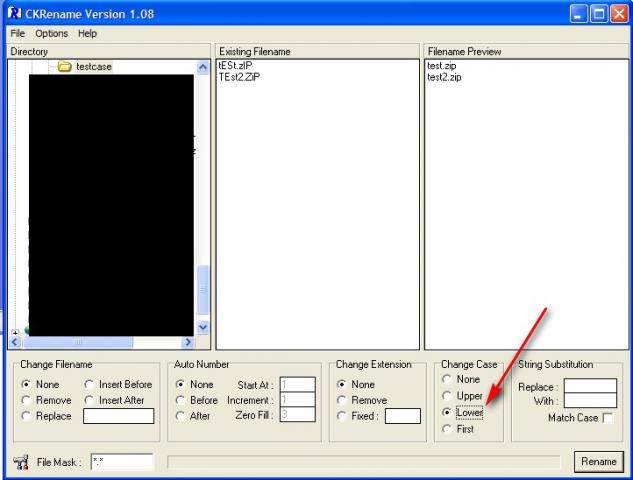Click the File Mask input field
633x480 pixels.
tap(122, 462)
